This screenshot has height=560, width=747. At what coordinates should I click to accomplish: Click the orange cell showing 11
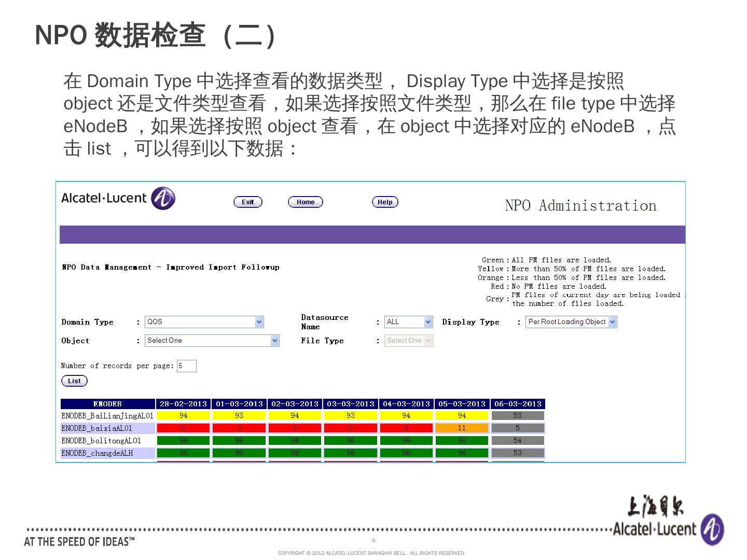462,428
